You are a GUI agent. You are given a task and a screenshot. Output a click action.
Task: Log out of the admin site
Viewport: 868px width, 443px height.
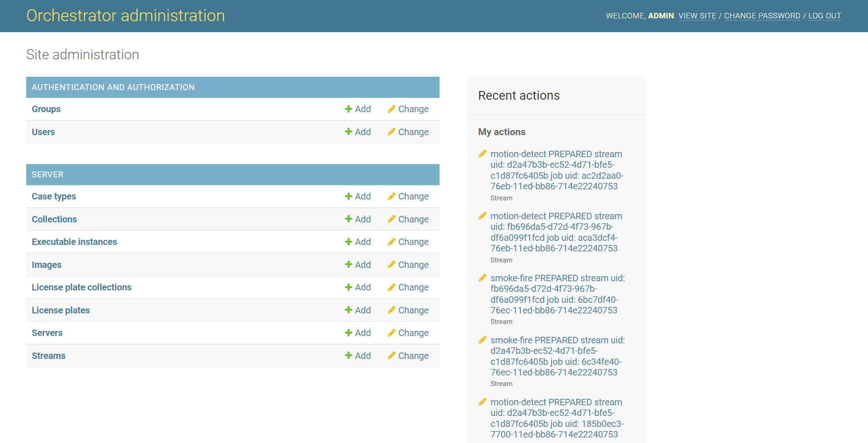click(x=824, y=16)
